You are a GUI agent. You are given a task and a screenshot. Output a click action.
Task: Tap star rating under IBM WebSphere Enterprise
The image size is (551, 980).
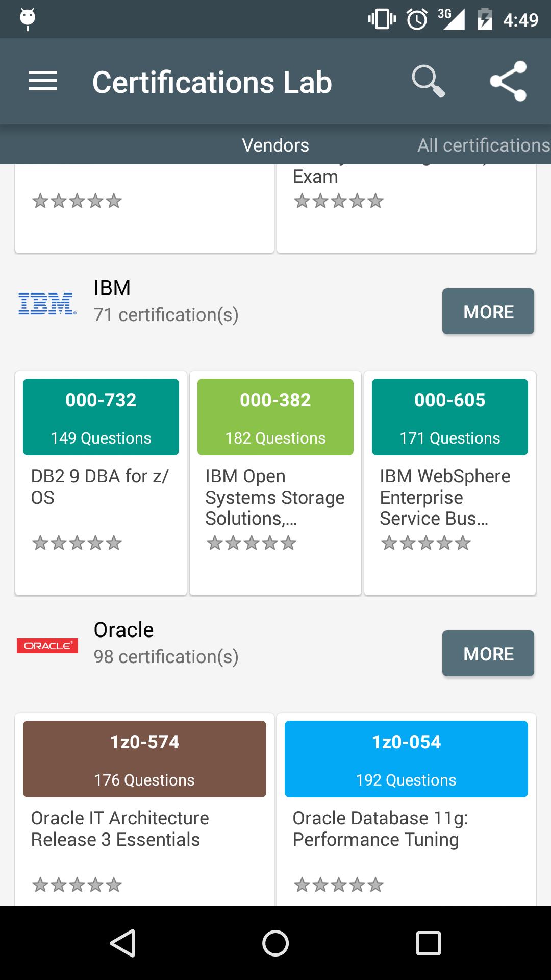[x=426, y=543]
